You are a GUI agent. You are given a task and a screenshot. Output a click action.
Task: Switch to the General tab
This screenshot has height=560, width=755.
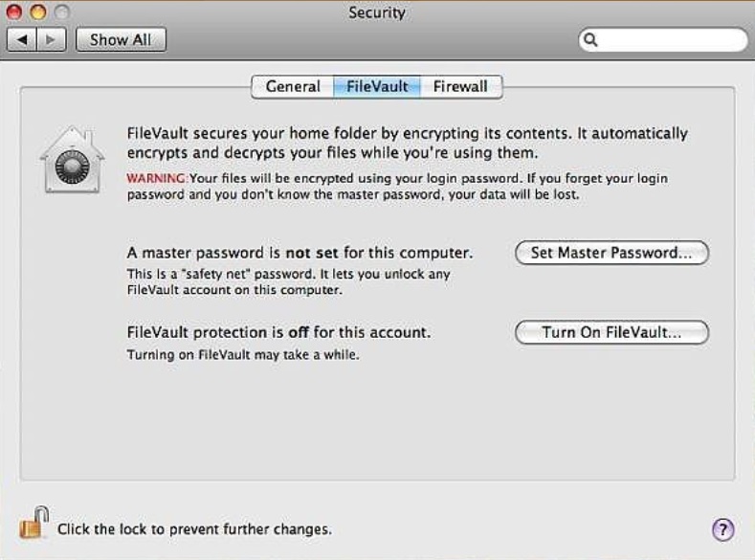(293, 86)
